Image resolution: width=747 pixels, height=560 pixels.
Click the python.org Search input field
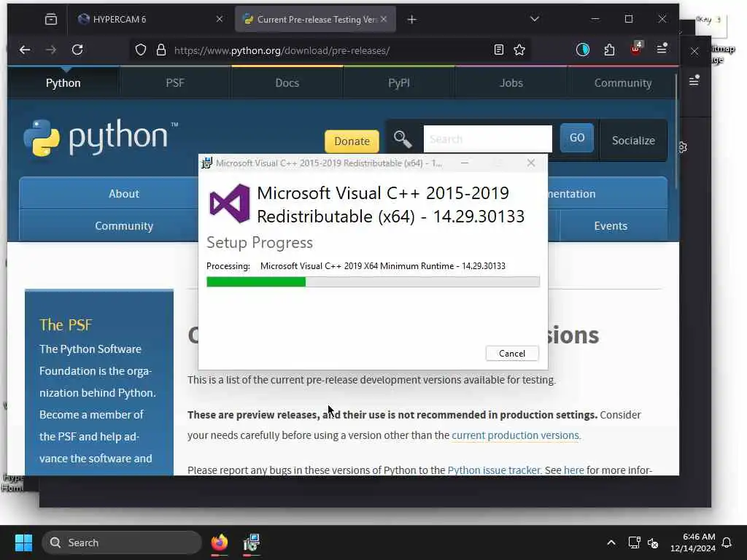click(x=488, y=139)
